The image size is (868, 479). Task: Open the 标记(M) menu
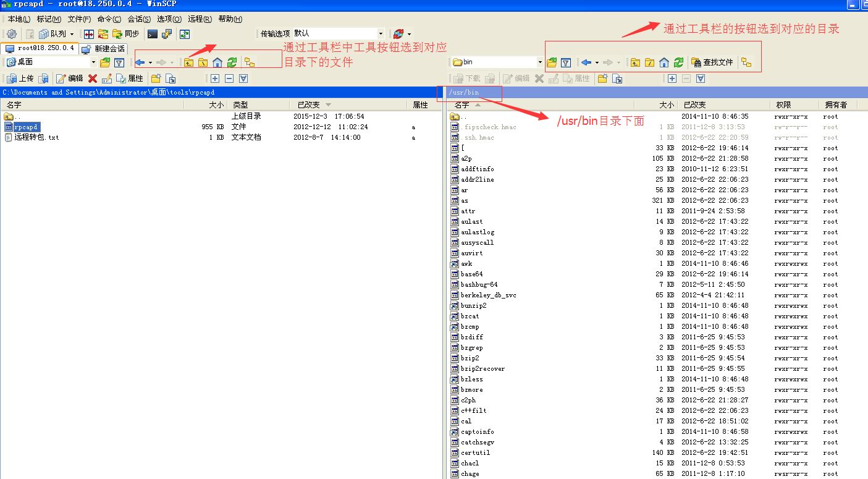tap(49, 19)
